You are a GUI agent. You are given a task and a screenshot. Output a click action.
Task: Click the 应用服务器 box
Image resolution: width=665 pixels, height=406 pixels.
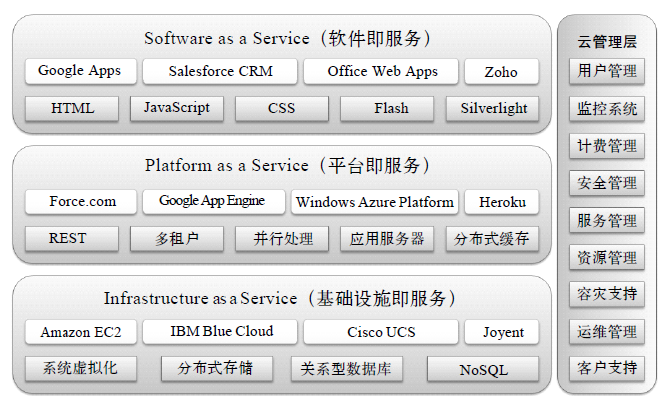coord(387,239)
